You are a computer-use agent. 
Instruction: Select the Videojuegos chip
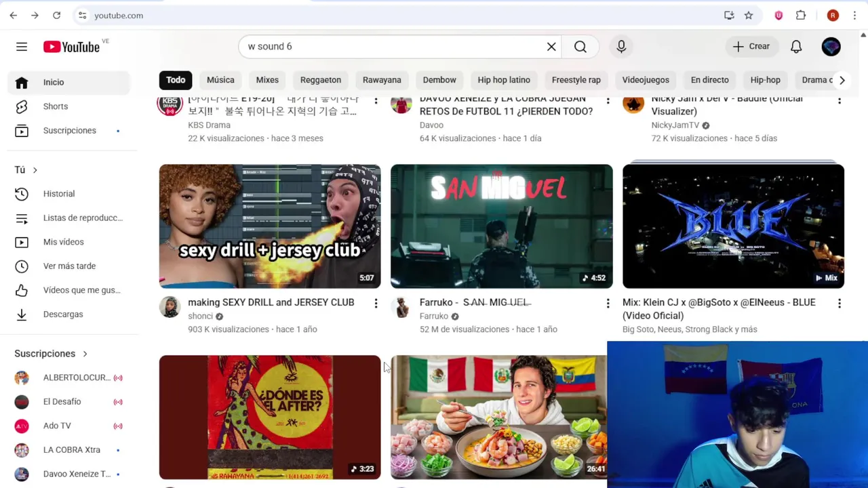pyautogui.click(x=646, y=80)
